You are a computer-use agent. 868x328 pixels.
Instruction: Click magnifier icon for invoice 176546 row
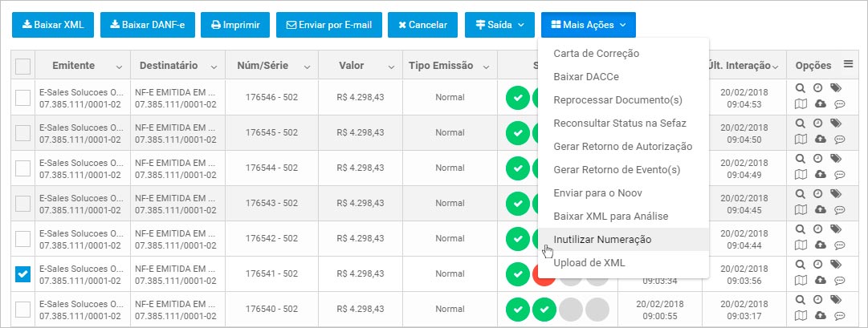pyautogui.click(x=800, y=87)
